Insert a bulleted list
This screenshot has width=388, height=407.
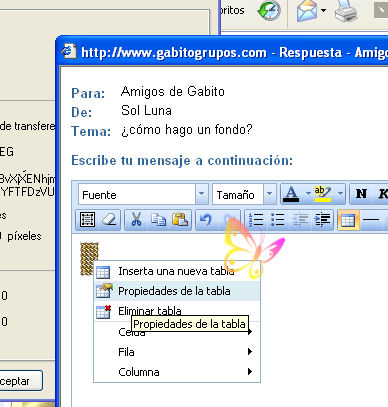(278, 220)
